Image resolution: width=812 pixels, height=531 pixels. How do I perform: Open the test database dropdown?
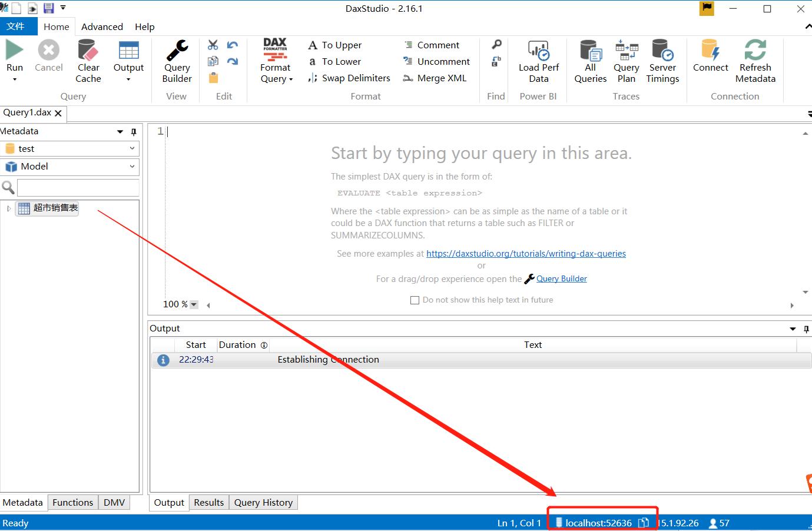(132, 148)
